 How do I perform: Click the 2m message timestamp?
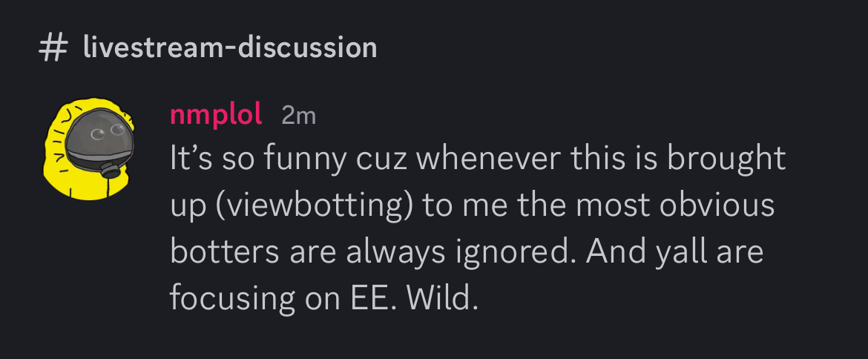[298, 116]
